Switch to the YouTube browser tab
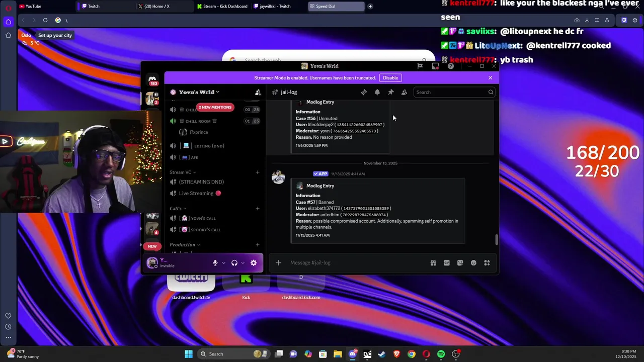This screenshot has height=362, width=644. 45,6
